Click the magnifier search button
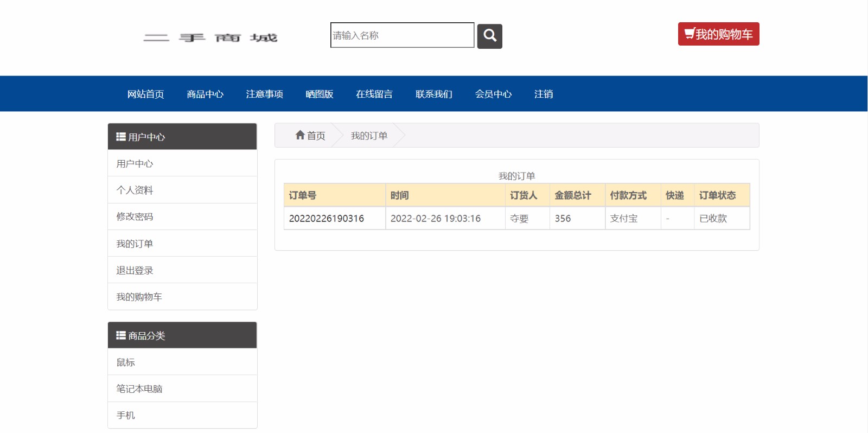 click(489, 36)
